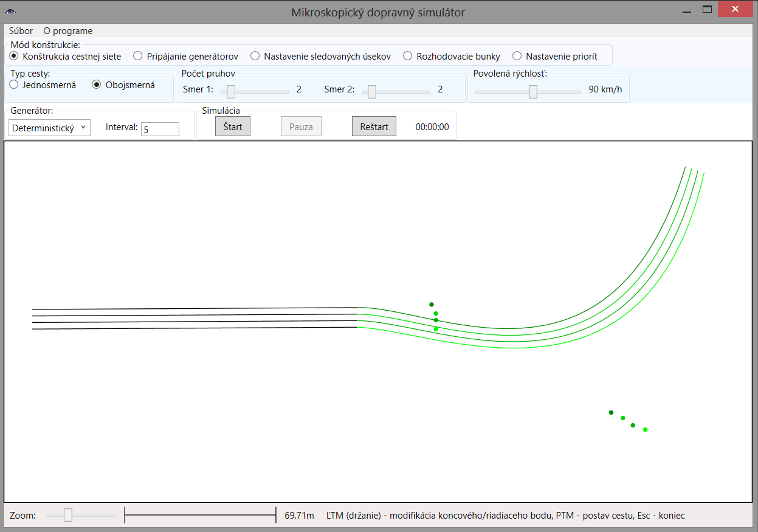This screenshot has height=532, width=758.
Task: Open the Deterministický generator dropdown
Action: [49, 128]
